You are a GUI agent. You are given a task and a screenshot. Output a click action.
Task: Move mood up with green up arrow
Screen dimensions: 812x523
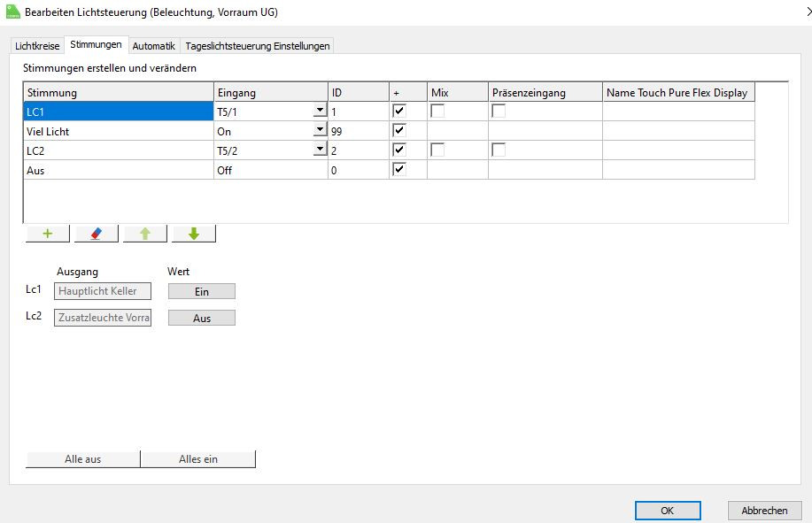145,234
